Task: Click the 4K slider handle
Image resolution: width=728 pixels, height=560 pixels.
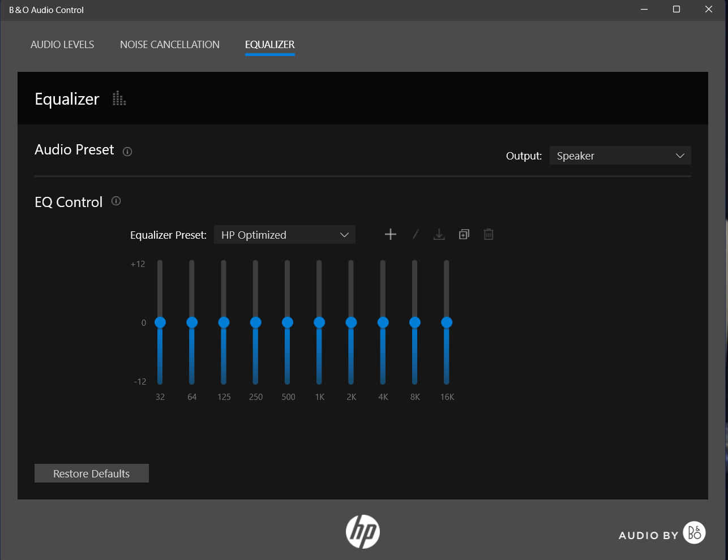Action: tap(383, 322)
